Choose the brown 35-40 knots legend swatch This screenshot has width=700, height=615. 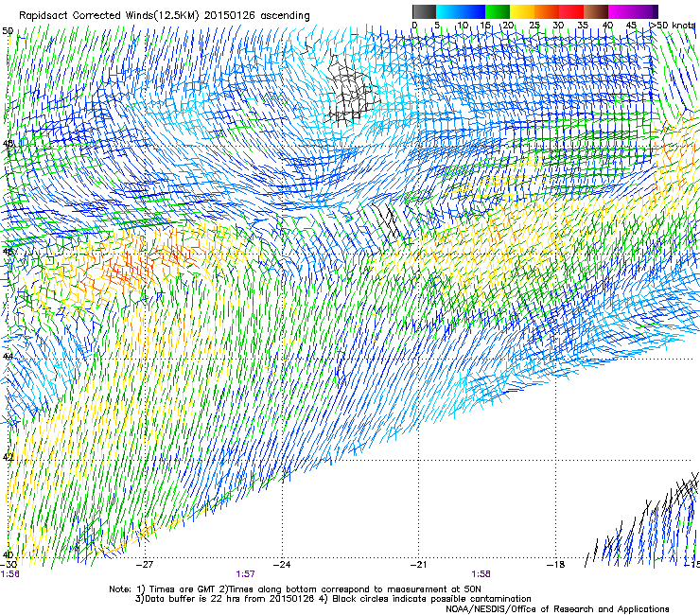pos(596,11)
